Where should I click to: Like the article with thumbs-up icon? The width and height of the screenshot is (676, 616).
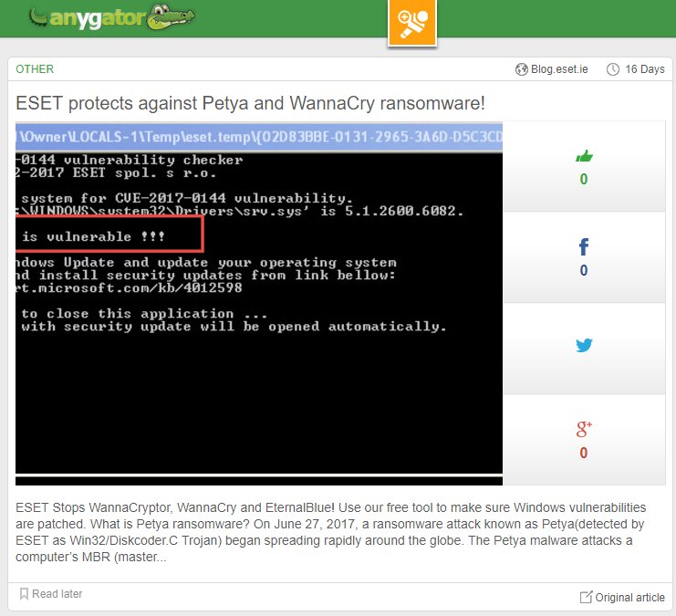click(x=584, y=156)
